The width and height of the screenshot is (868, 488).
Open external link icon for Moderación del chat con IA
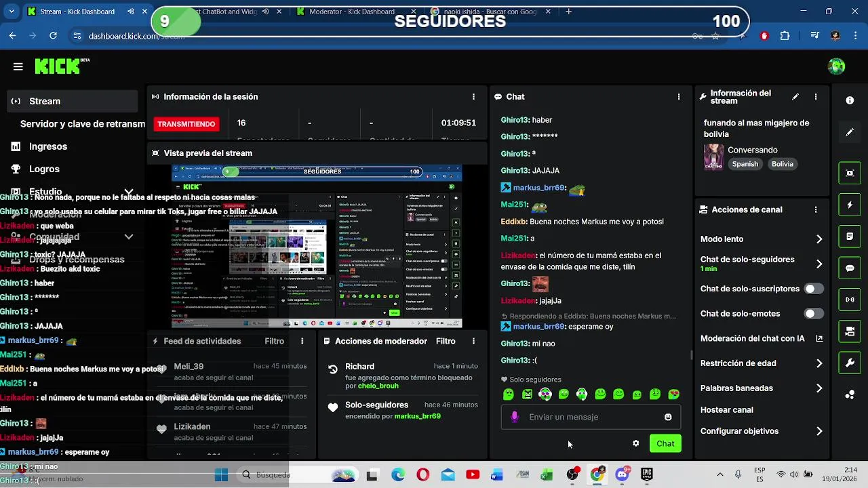pos(819,338)
